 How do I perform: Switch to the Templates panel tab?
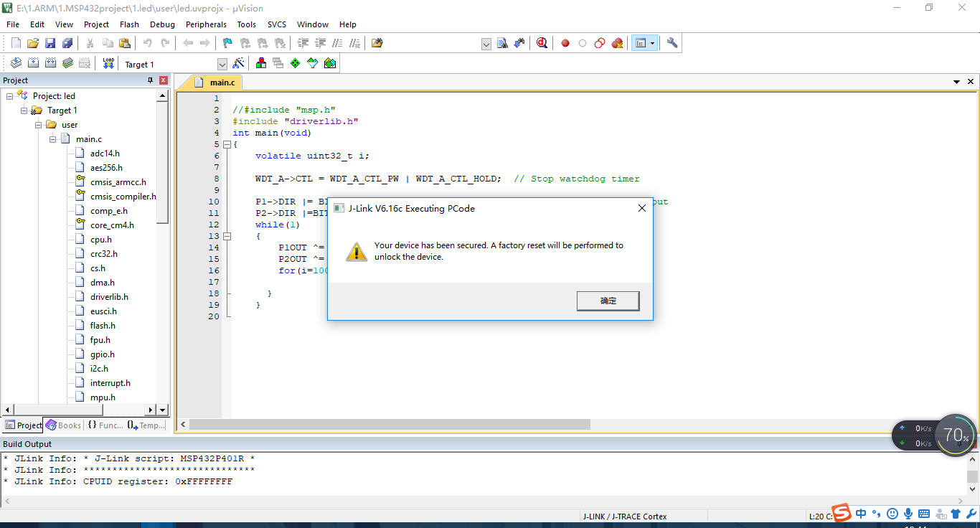click(146, 425)
